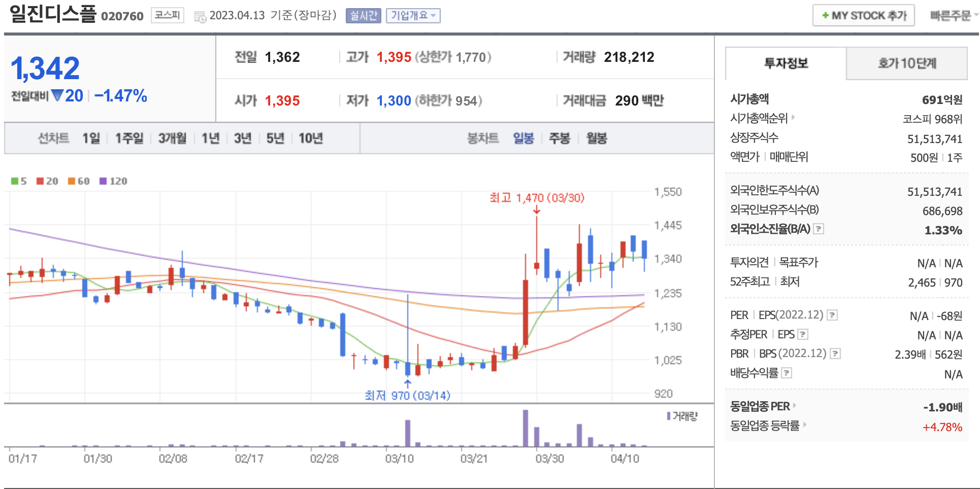
Task: Select the 일봉 candlestick chart option
Action: (x=523, y=138)
